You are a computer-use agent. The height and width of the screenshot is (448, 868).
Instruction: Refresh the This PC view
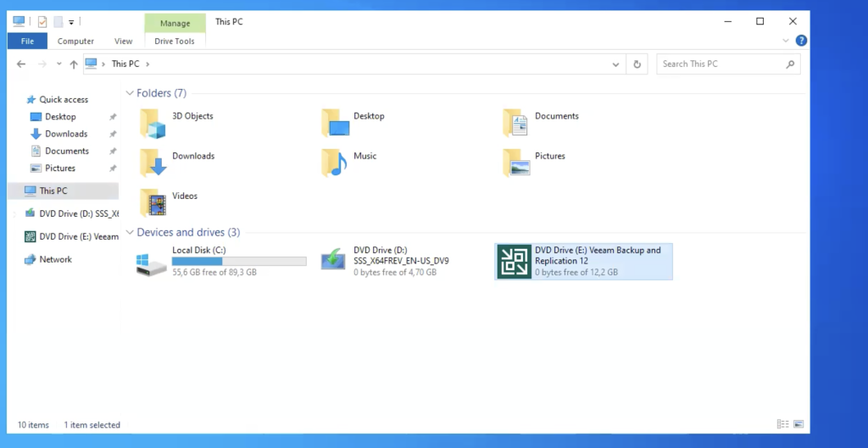[637, 64]
